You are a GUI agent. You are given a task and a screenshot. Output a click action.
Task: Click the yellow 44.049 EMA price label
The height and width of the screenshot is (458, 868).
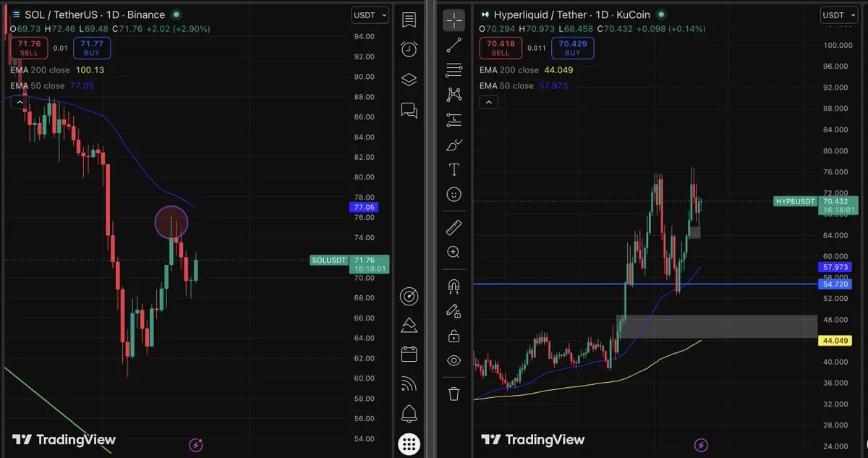click(x=835, y=340)
